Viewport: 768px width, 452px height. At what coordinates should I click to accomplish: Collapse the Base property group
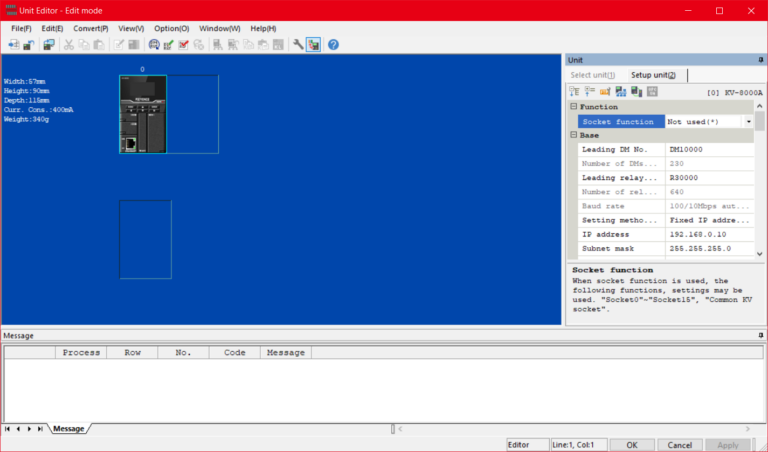tap(573, 135)
